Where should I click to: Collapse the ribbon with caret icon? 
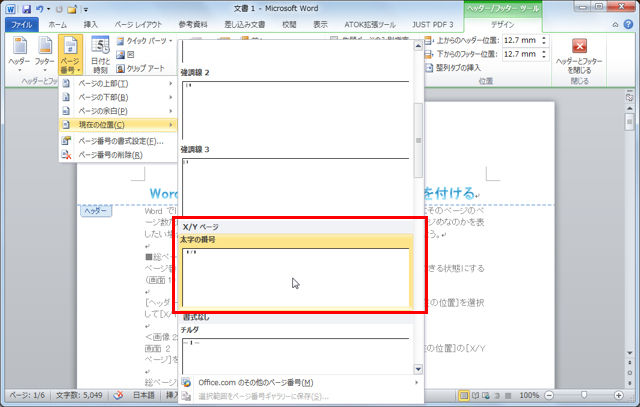615,25
